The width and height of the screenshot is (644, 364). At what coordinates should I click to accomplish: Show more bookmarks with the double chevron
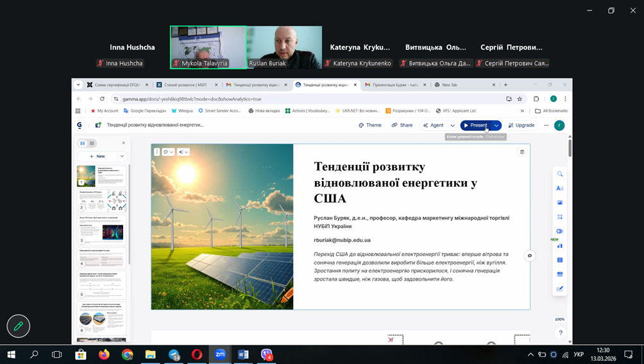[522, 111]
